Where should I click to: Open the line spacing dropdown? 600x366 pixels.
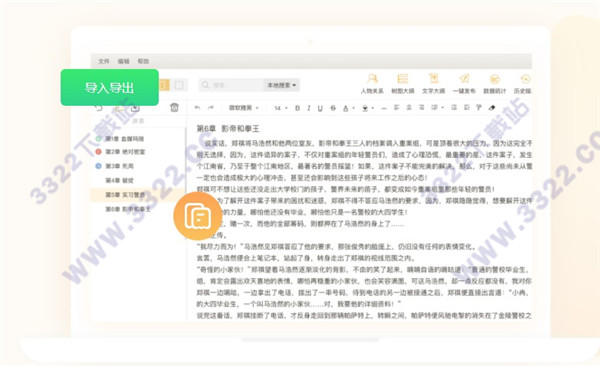coord(437,108)
